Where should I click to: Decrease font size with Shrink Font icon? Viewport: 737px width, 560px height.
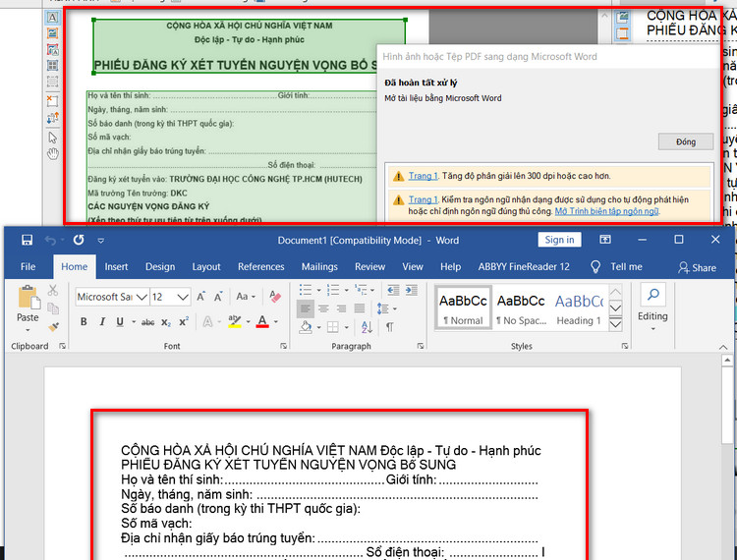point(218,297)
